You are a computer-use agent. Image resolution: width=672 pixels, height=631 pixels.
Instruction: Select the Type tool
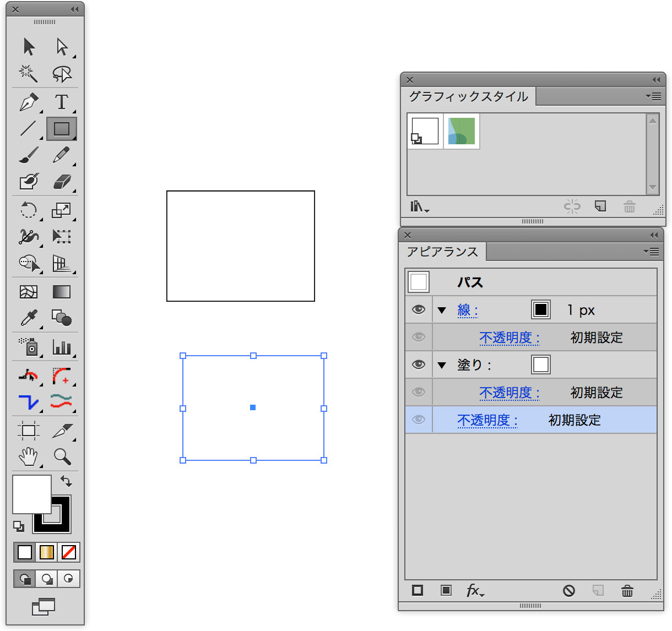click(62, 102)
